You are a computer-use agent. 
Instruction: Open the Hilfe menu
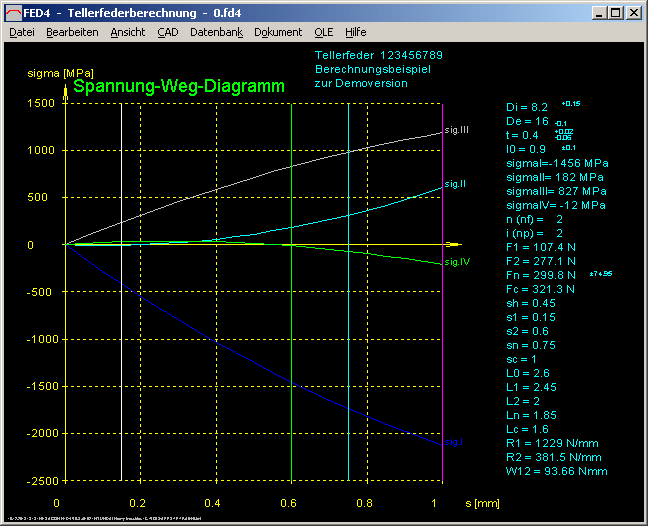click(x=356, y=32)
